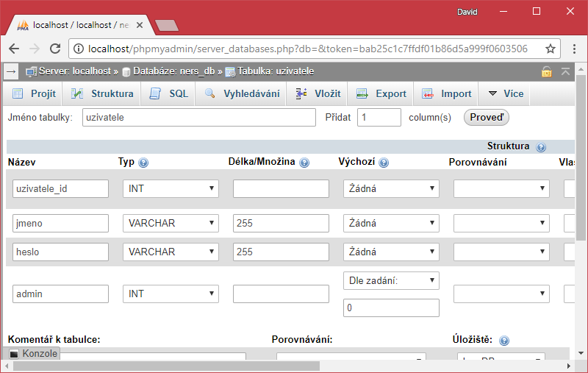588x373 pixels.
Task: Go back to the previous page
Action: [x=14, y=49]
